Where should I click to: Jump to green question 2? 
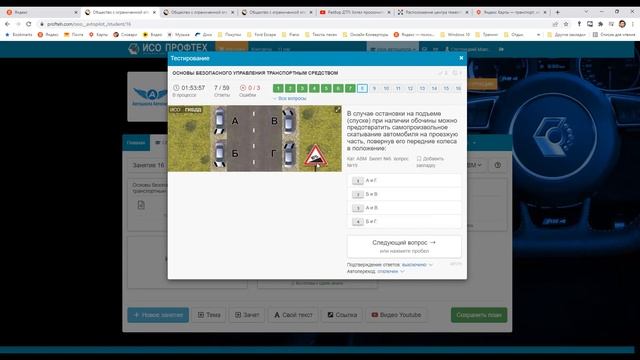pyautogui.click(x=290, y=88)
